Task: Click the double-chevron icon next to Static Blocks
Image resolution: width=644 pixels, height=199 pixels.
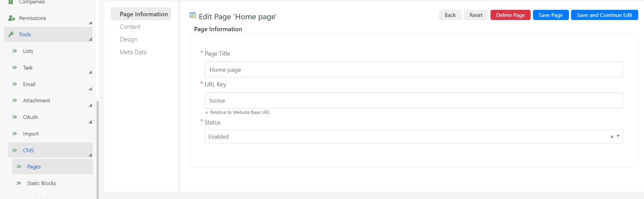Action: 19,183
